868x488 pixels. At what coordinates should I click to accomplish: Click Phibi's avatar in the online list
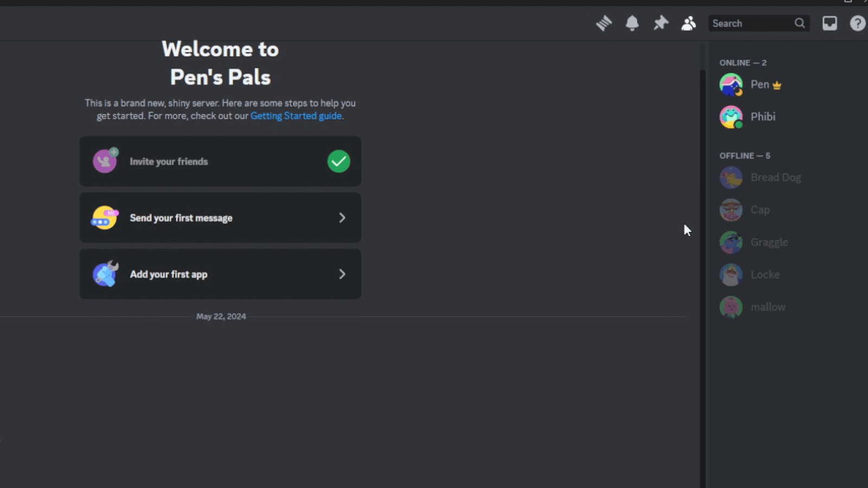coord(731,117)
